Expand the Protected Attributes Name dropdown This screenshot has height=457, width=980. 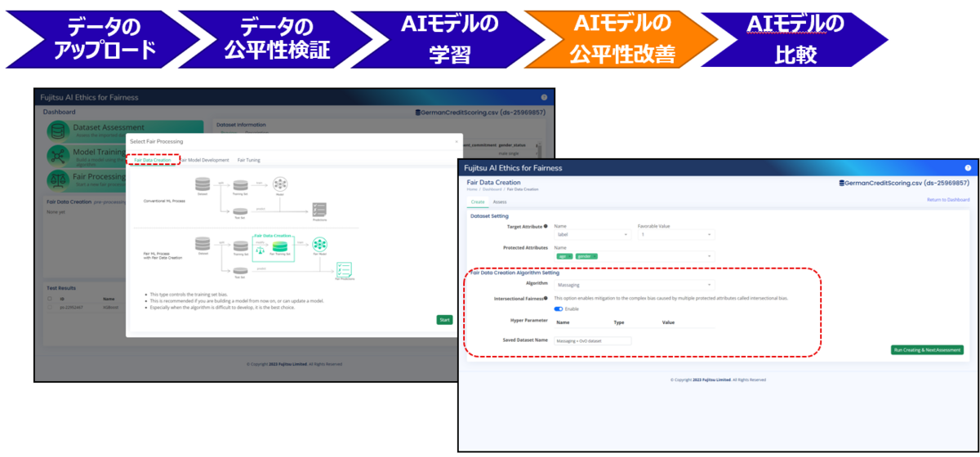[x=635, y=256]
